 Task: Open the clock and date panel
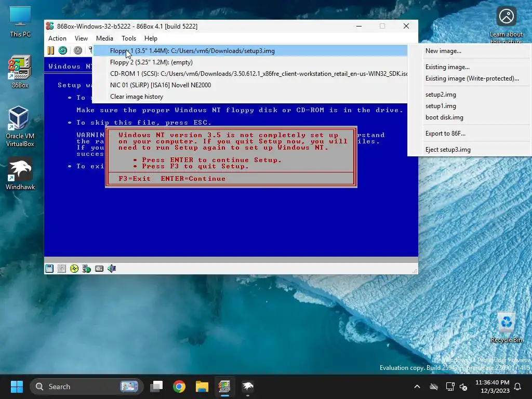coord(493,387)
